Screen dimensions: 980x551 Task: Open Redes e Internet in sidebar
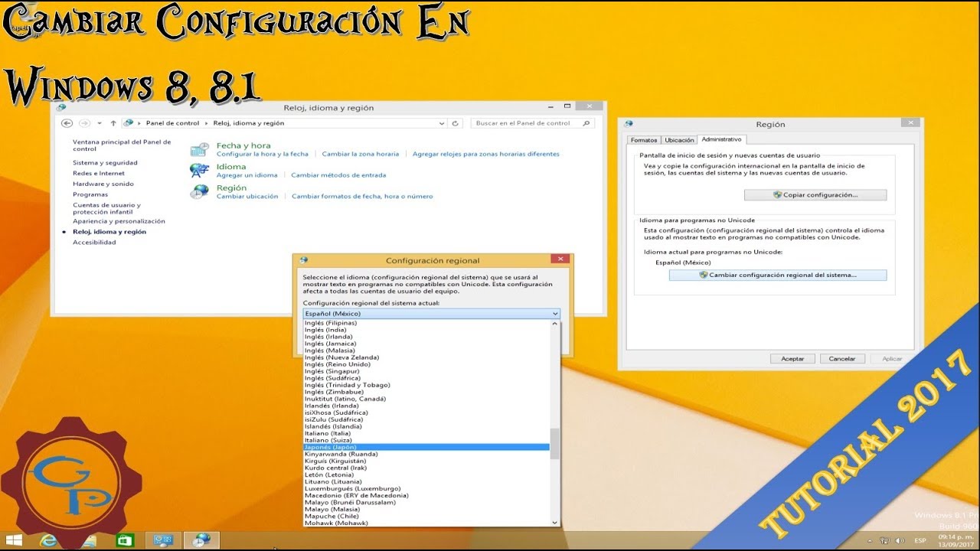(99, 174)
